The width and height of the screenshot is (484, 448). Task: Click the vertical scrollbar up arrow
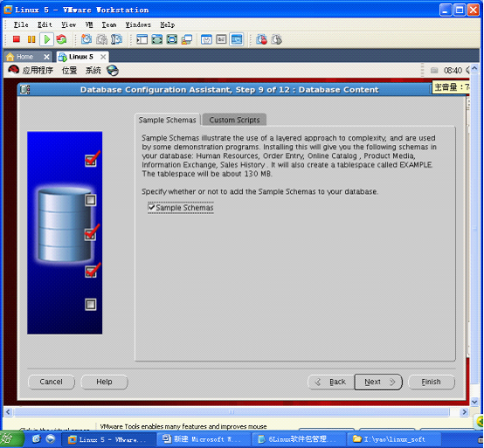(x=474, y=68)
